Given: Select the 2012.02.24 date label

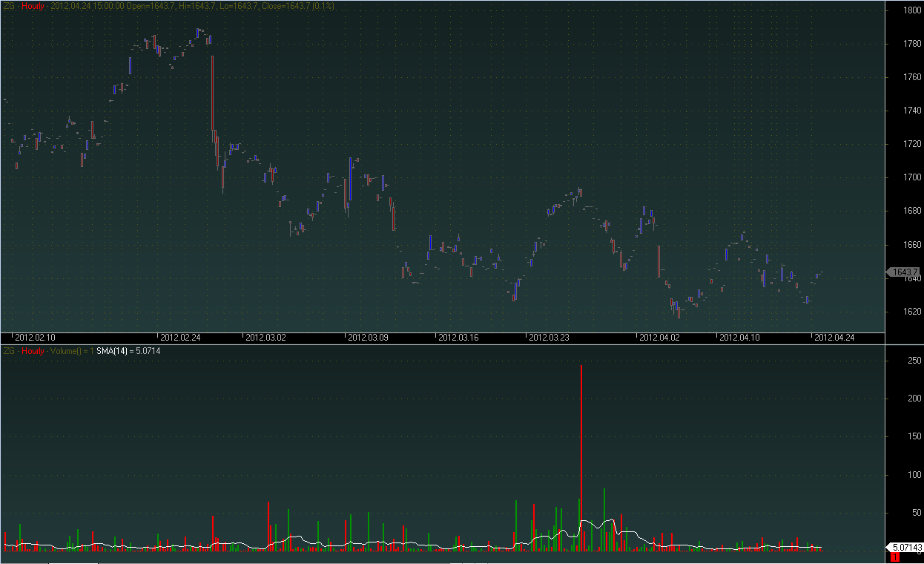Looking at the screenshot, I should click(181, 338).
